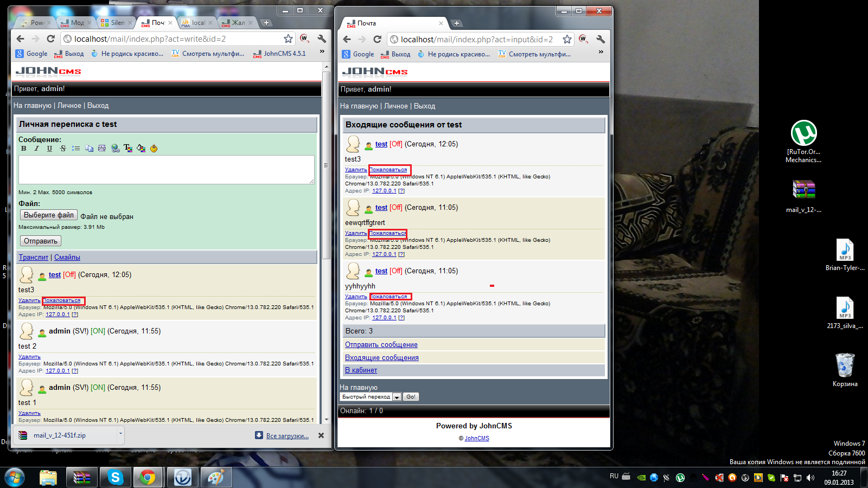
Task: Click the JohnCMS link in right window footer
Action: [477, 439]
